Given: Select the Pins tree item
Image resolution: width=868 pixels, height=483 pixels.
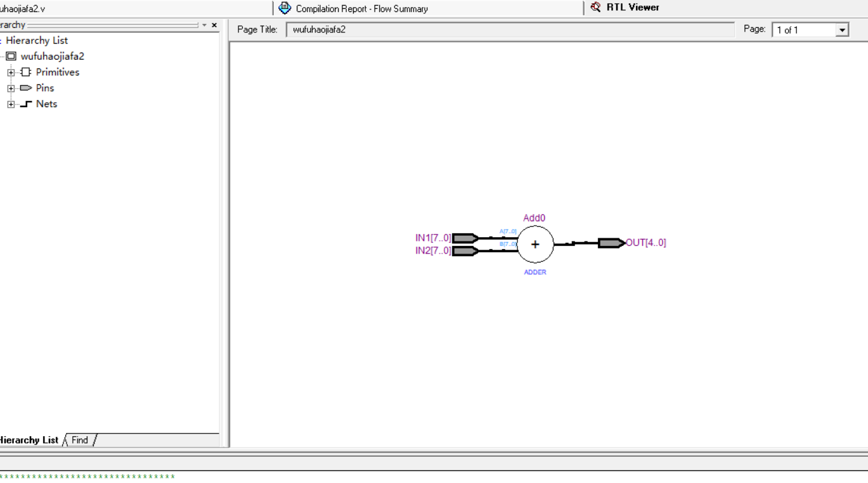Looking at the screenshot, I should coord(45,88).
